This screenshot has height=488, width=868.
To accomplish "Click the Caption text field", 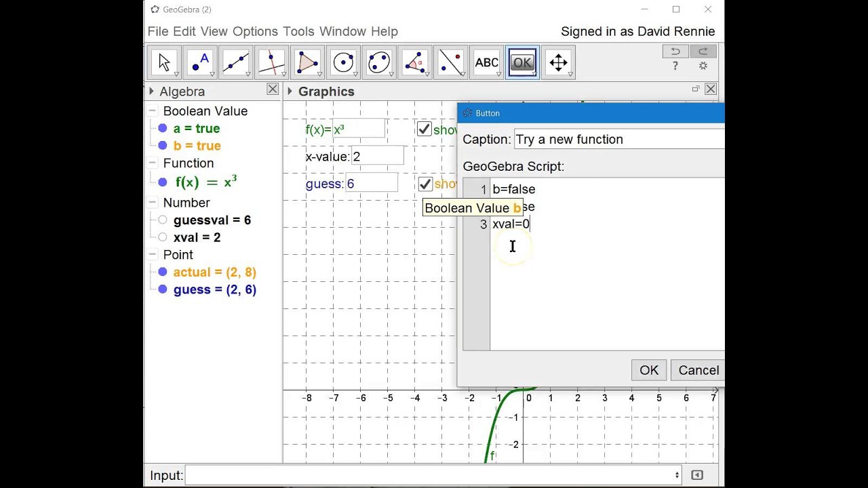I will point(619,139).
